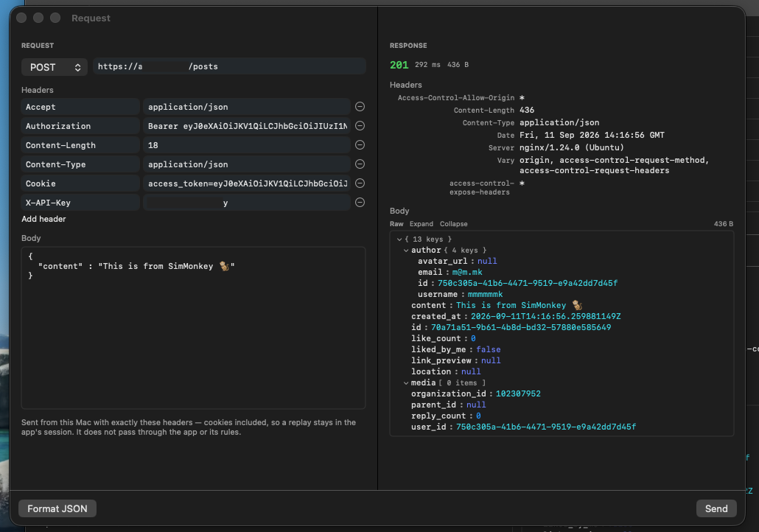The width and height of the screenshot is (759, 532).
Task: Edit the Accept header value field
Action: pos(247,107)
